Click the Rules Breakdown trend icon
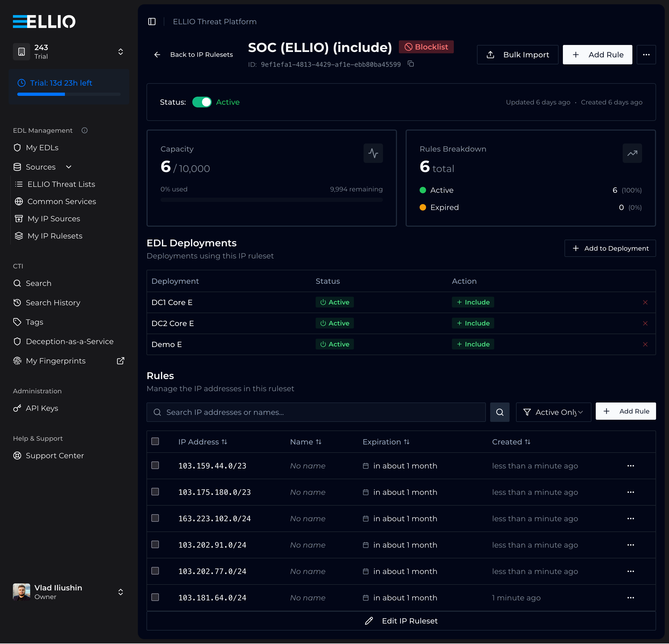The image size is (669, 644). pos(632,153)
